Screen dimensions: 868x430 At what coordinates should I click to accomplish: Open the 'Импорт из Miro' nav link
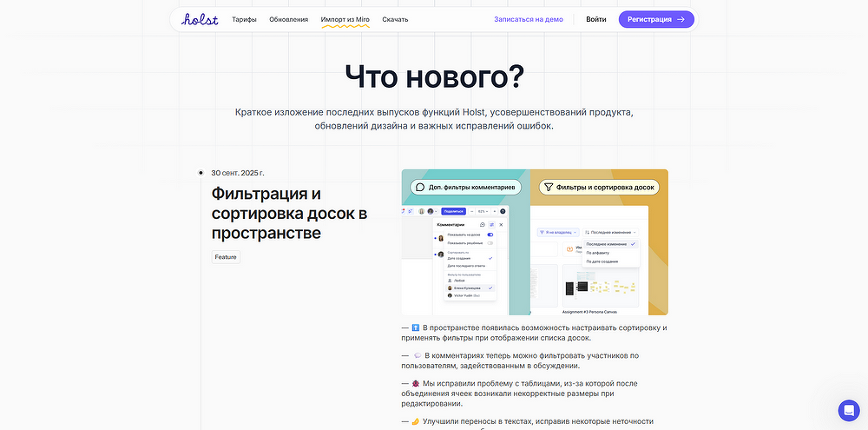(345, 19)
